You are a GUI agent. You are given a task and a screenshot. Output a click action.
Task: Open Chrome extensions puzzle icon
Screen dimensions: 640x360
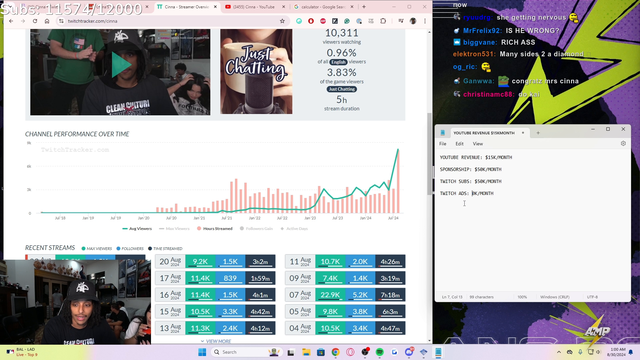pos(383,21)
